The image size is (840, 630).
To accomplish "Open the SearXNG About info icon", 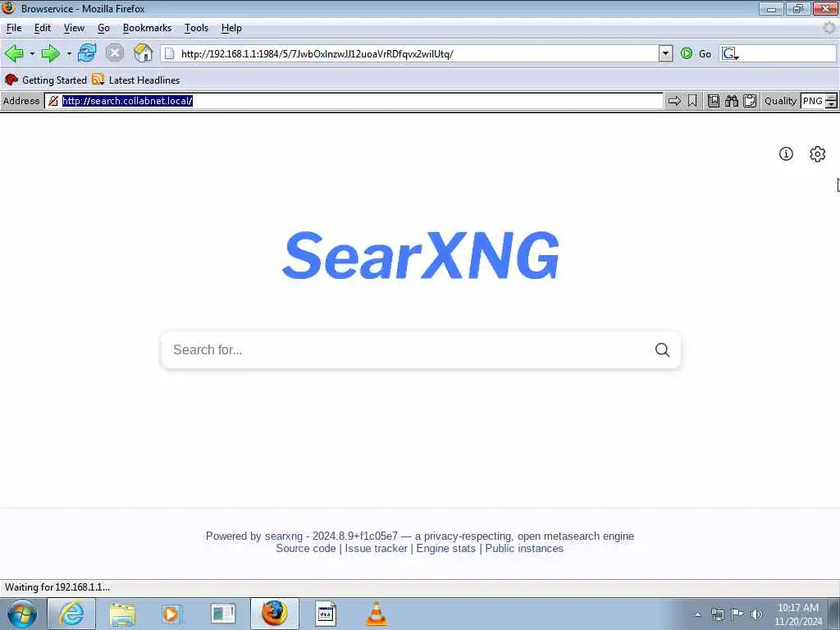I will coord(786,153).
